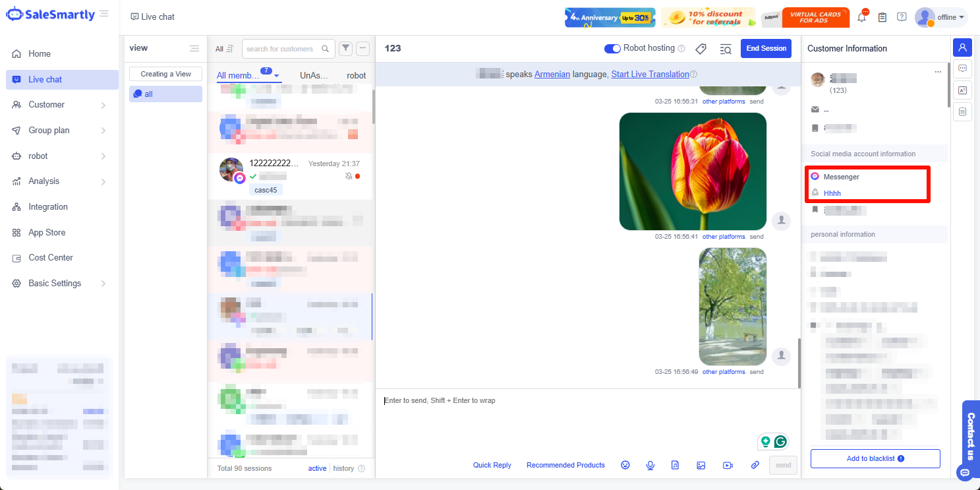The image size is (980, 490).
Task: Click the Creating a View button
Action: [165, 74]
